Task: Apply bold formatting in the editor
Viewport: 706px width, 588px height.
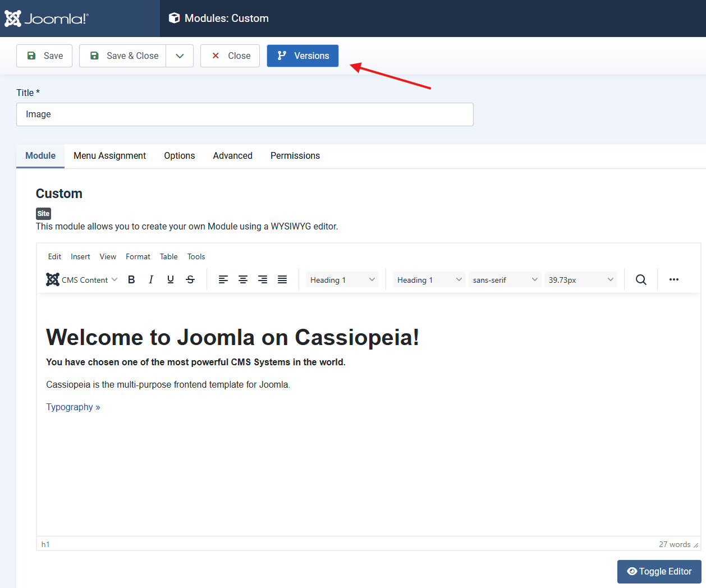Action: (131, 279)
